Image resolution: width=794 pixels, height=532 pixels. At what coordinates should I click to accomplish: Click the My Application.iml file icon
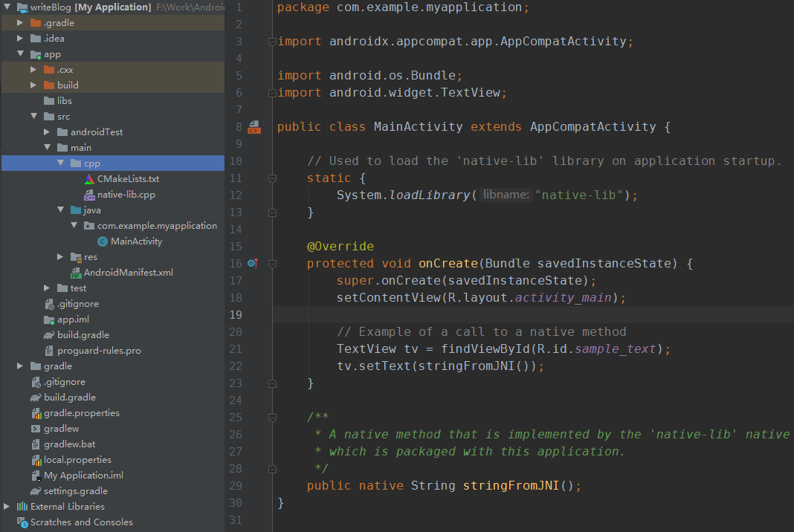[36, 476]
